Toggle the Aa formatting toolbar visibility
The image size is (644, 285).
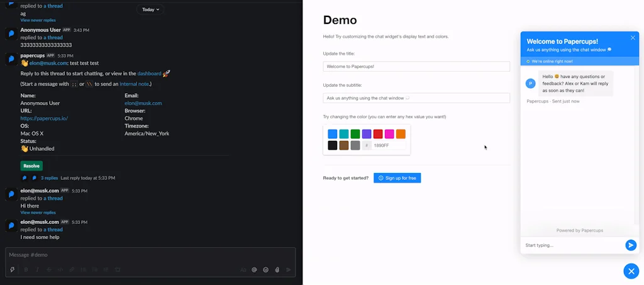[243, 269]
